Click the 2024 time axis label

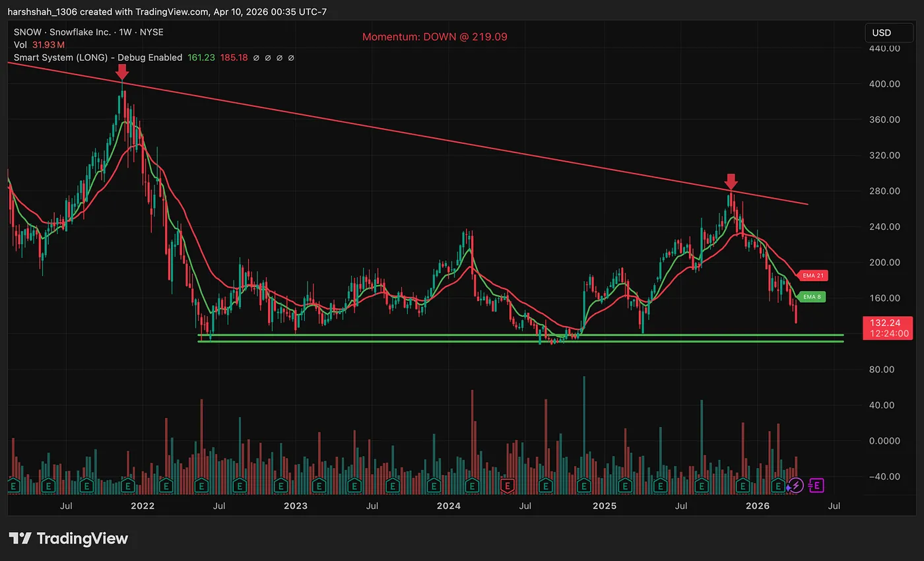(x=449, y=506)
